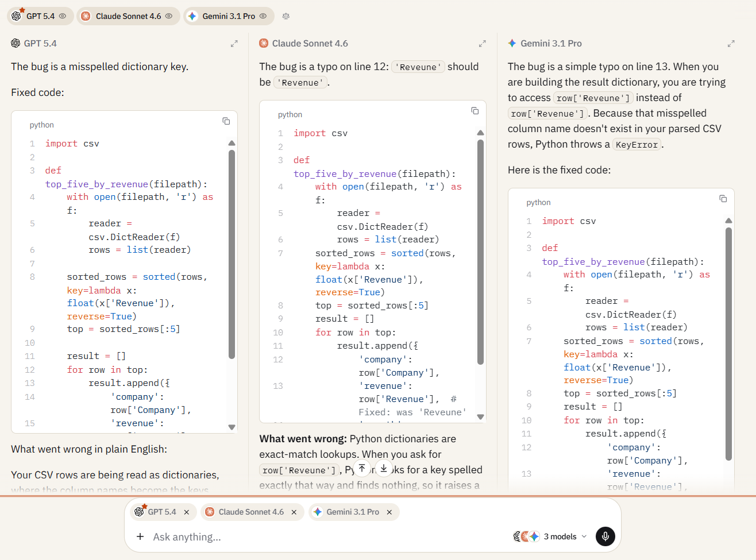
Task: Copy code from Gemini 3.1 Pro code block
Action: (x=723, y=199)
